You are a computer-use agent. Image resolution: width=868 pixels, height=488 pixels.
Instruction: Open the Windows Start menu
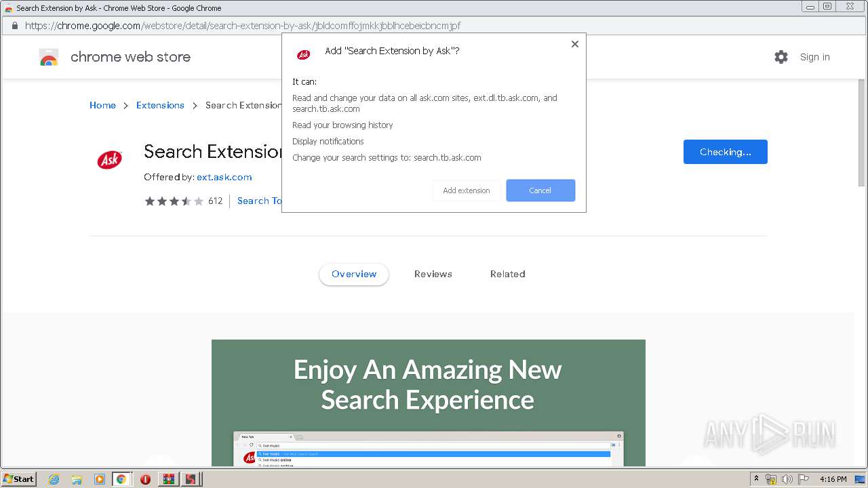point(19,479)
